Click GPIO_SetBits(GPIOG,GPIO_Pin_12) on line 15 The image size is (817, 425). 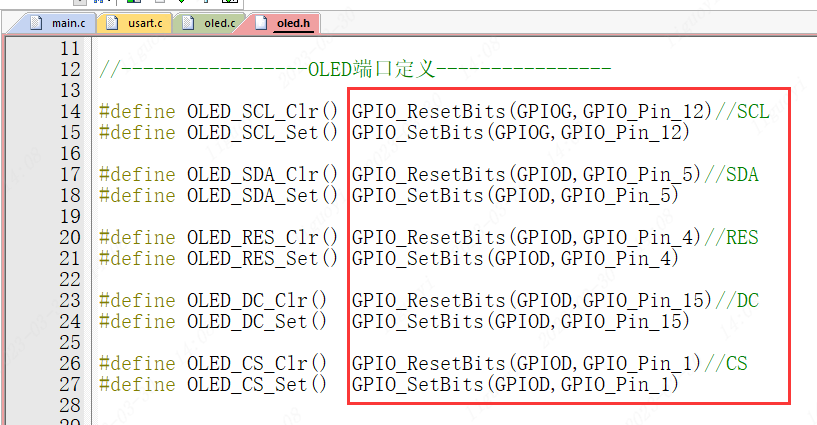[x=521, y=132]
